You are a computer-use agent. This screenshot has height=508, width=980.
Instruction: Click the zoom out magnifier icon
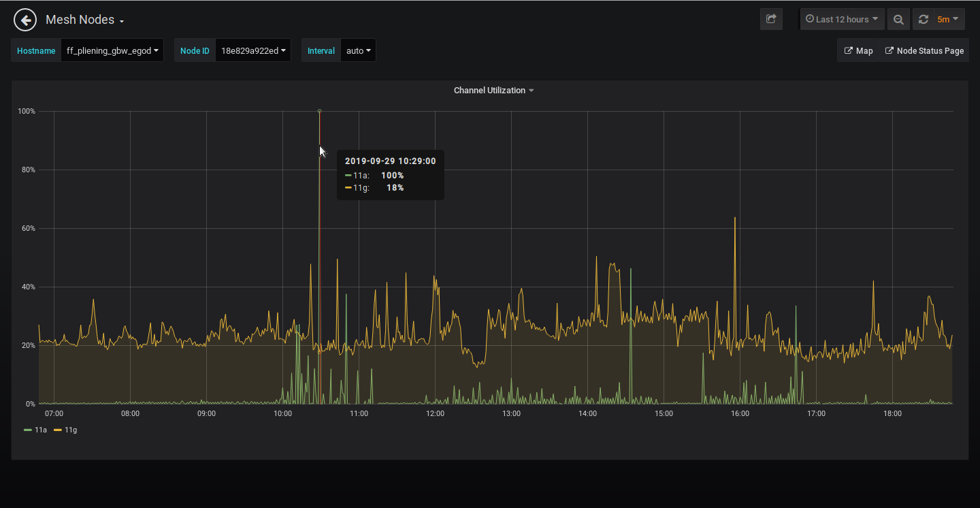pyautogui.click(x=898, y=20)
